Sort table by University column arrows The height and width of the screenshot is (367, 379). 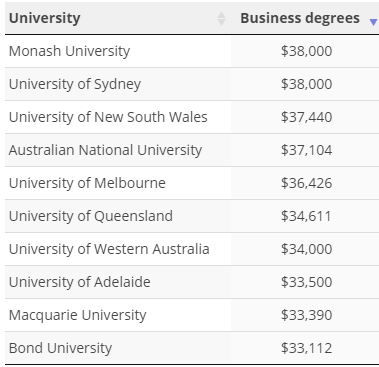221,18
